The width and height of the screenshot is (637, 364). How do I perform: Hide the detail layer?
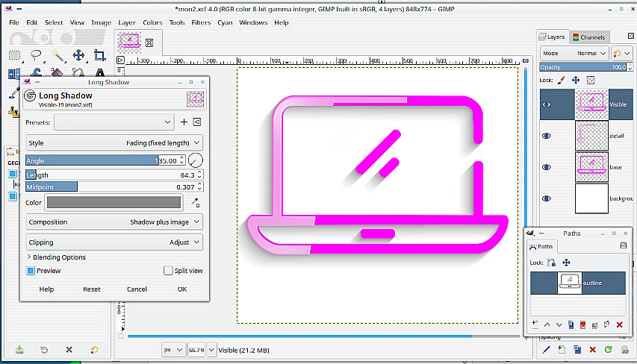pyautogui.click(x=547, y=136)
